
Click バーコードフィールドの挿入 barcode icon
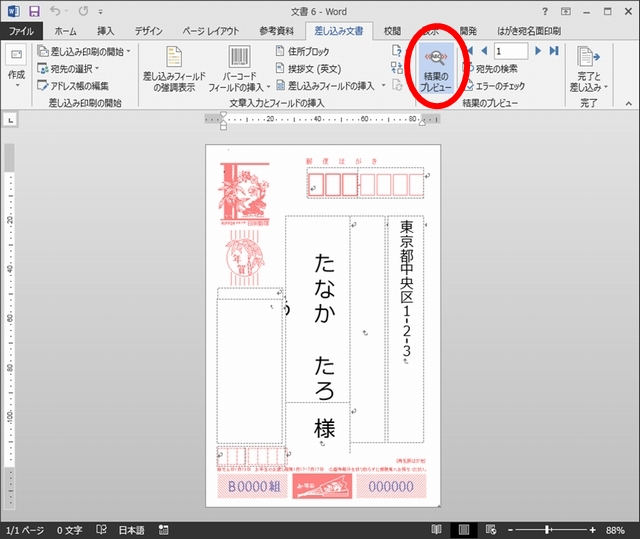pyautogui.click(x=239, y=56)
